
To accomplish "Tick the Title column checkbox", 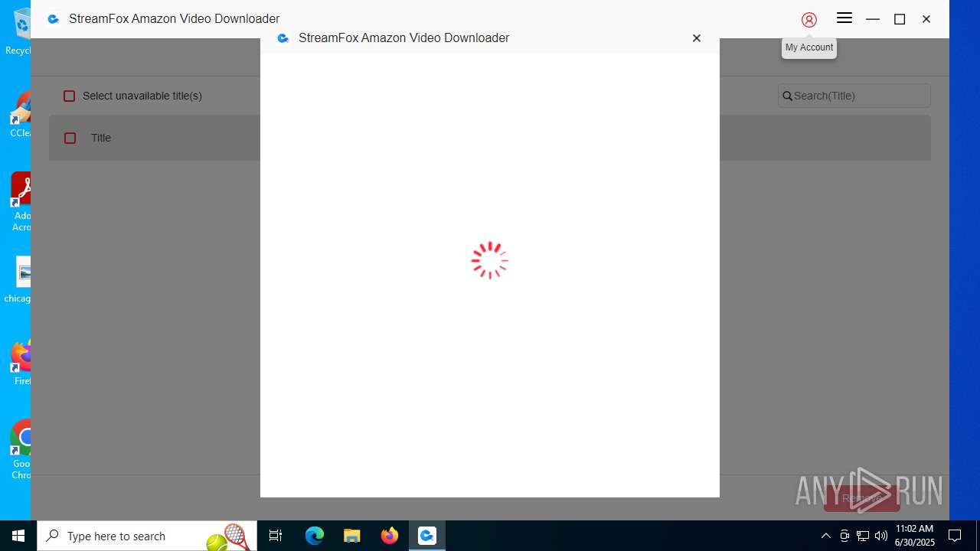I will pos(70,138).
